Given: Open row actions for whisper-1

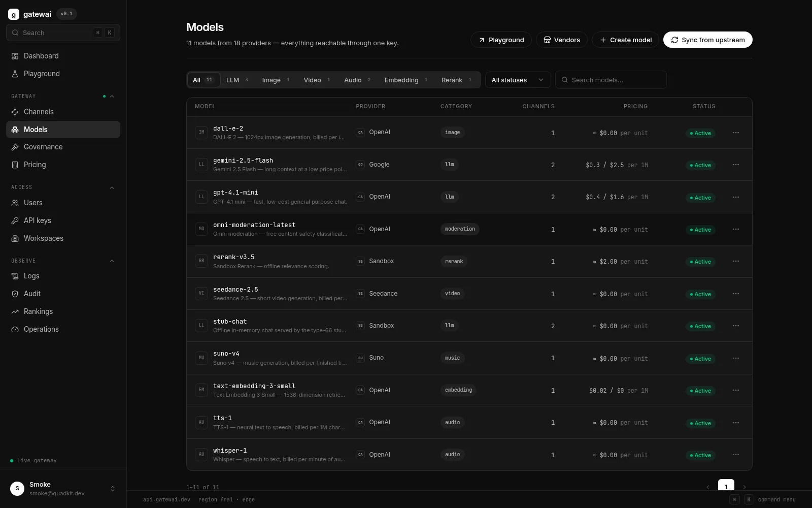Looking at the screenshot, I should point(736,455).
